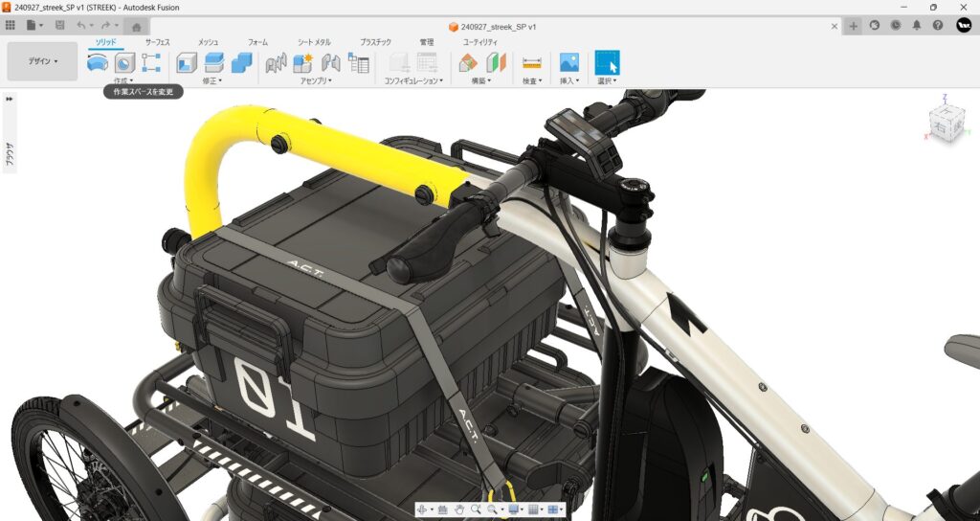The width and height of the screenshot is (980, 521).
Task: Expand the ブラウザ panel with double arrows
Action: [x=10, y=99]
